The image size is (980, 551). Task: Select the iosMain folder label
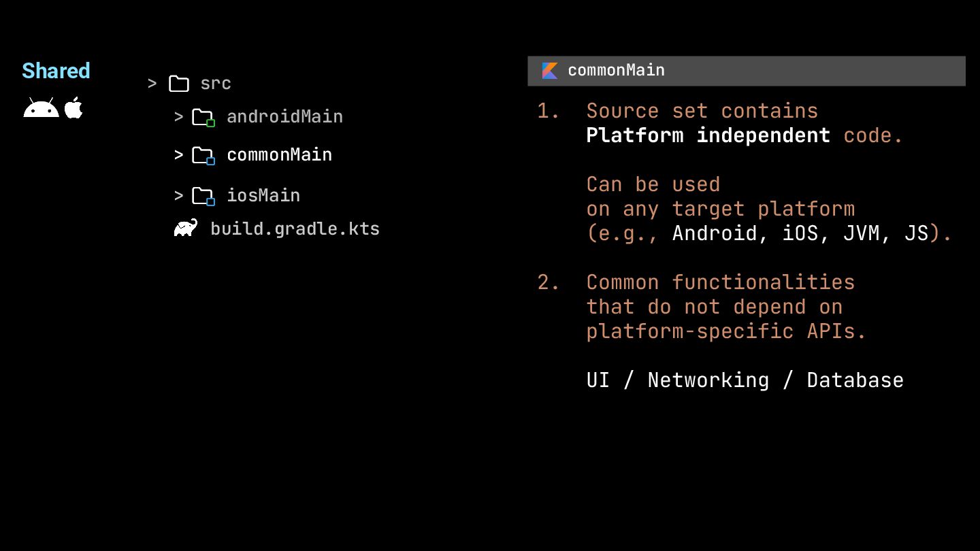(263, 196)
